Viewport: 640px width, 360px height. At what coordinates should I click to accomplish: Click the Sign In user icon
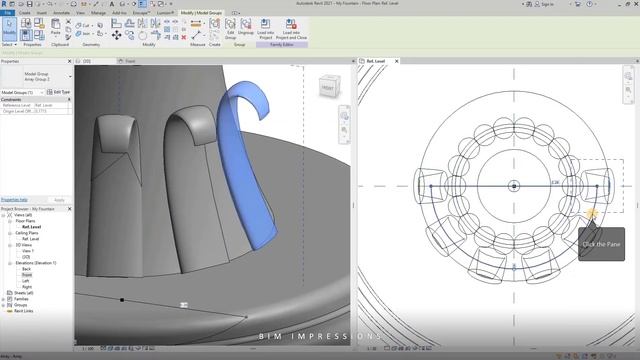coord(538,4)
